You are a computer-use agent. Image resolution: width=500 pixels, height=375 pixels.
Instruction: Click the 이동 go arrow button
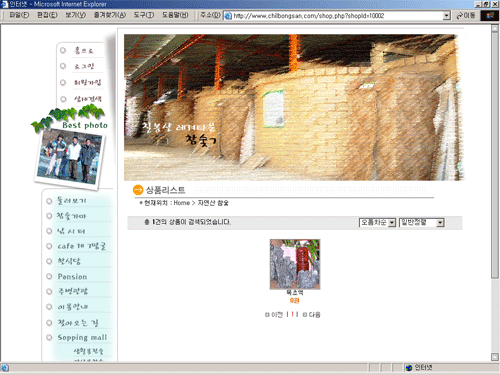466,16
